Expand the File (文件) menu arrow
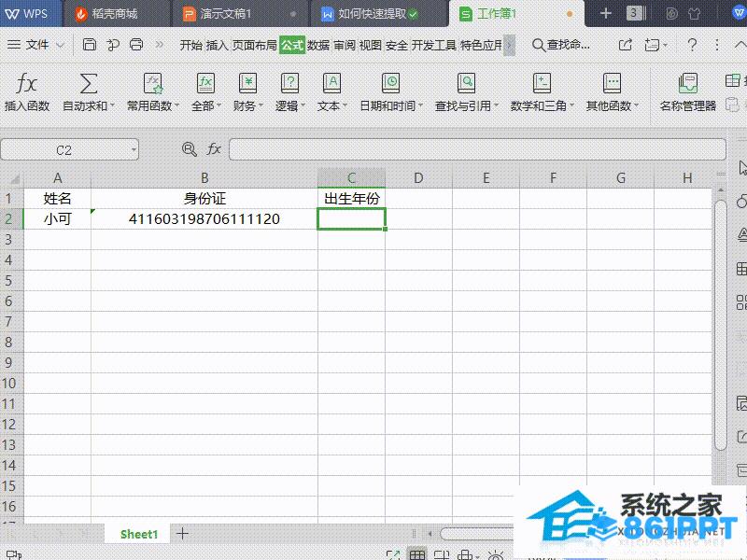The width and height of the screenshot is (747, 560). tap(60, 45)
